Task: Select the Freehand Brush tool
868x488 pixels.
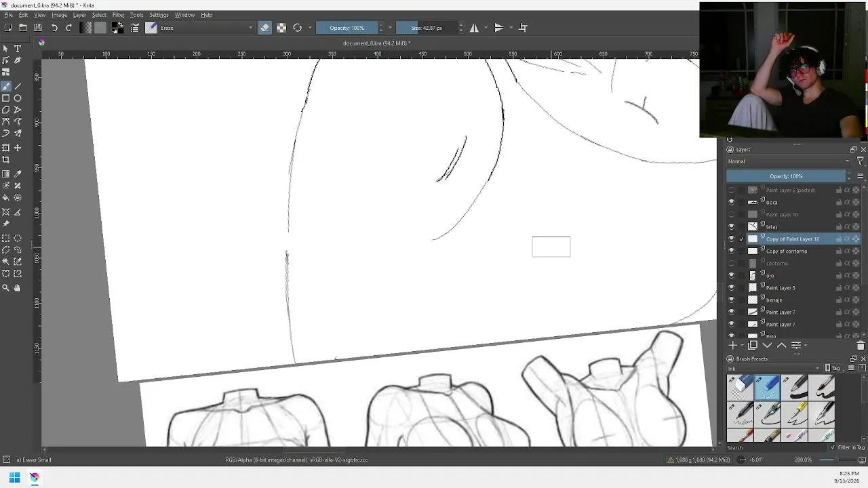Action: pyautogui.click(x=6, y=86)
